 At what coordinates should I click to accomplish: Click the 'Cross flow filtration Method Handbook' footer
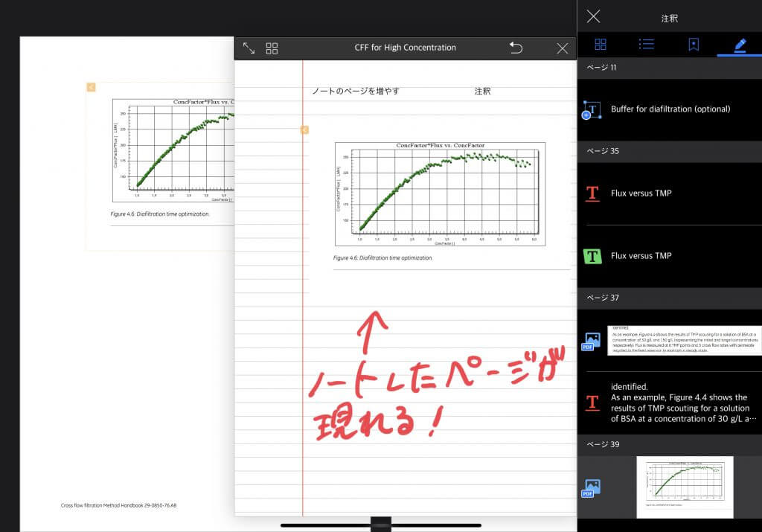[x=118, y=505]
